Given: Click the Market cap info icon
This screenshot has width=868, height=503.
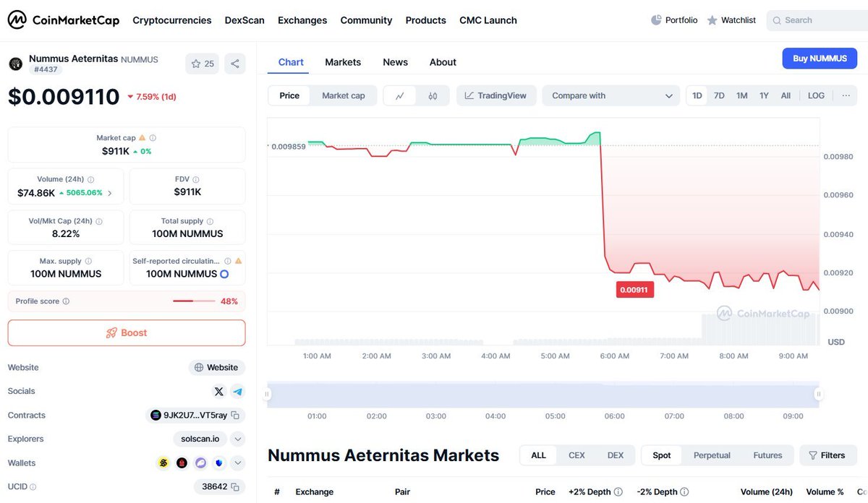Looking at the screenshot, I should [x=153, y=137].
